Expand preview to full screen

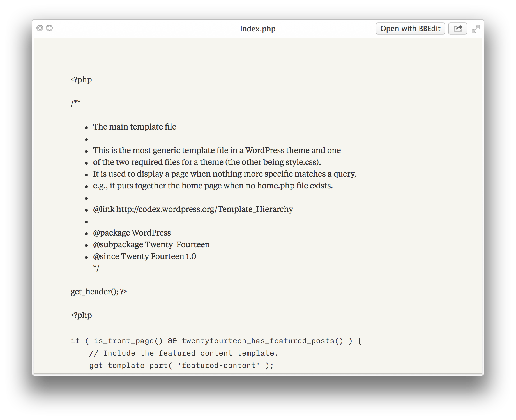point(476,29)
